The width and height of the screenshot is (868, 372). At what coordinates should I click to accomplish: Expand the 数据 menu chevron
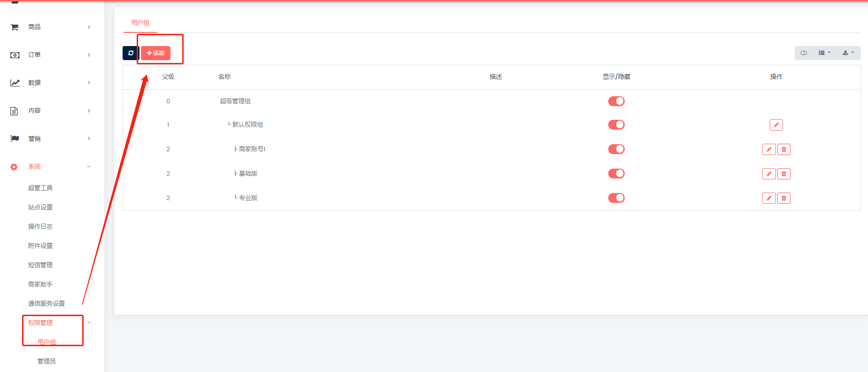click(x=89, y=83)
